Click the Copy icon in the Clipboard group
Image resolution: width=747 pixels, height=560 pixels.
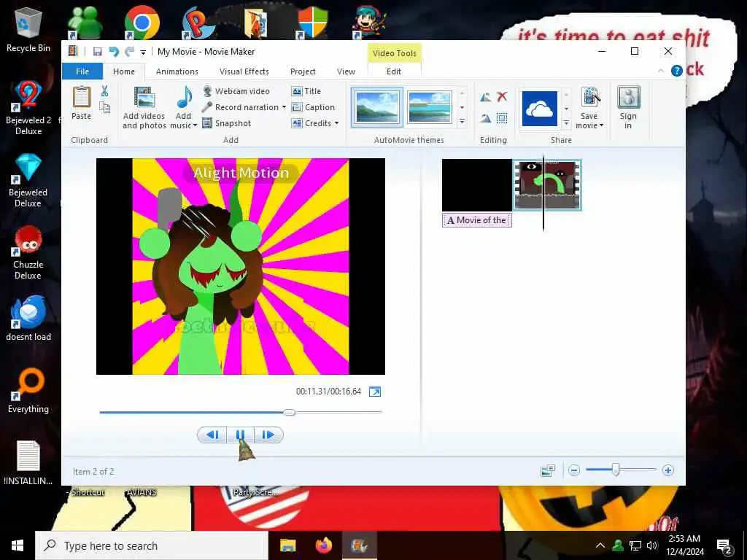click(105, 108)
